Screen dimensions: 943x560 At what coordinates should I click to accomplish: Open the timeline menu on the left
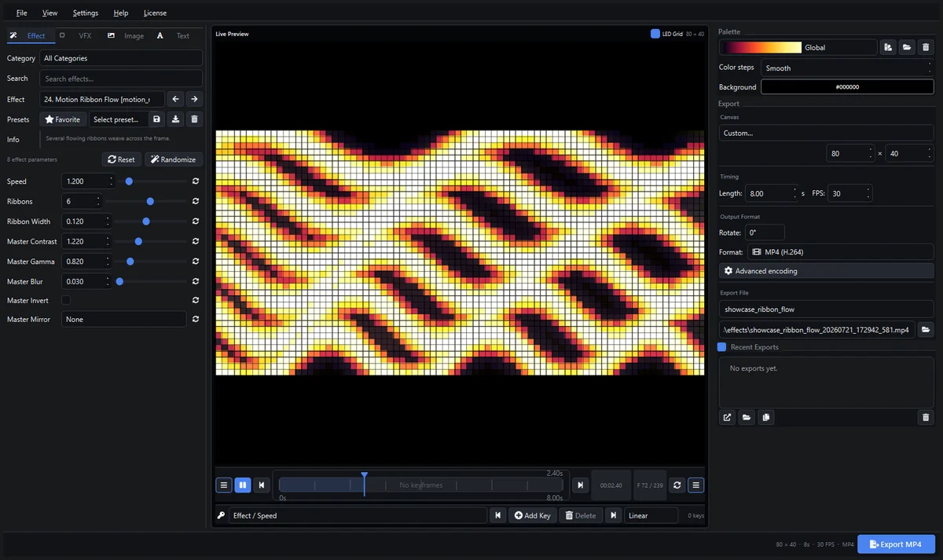pyautogui.click(x=224, y=485)
